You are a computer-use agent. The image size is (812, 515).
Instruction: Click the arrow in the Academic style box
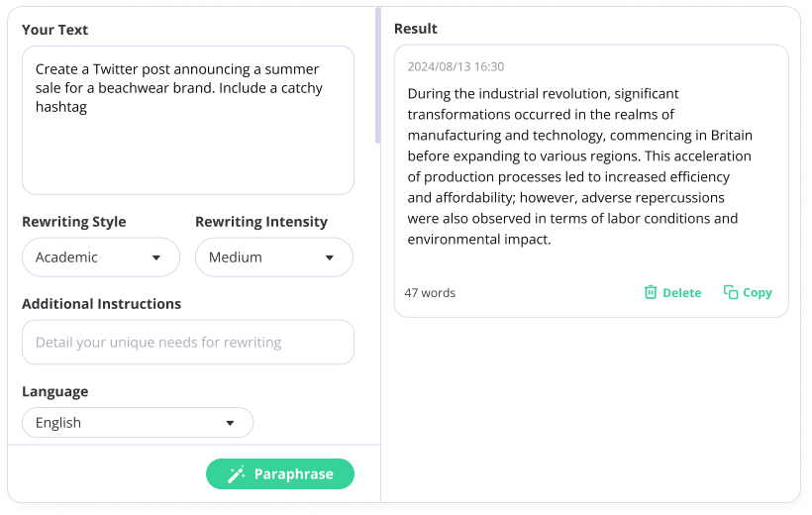tap(155, 257)
